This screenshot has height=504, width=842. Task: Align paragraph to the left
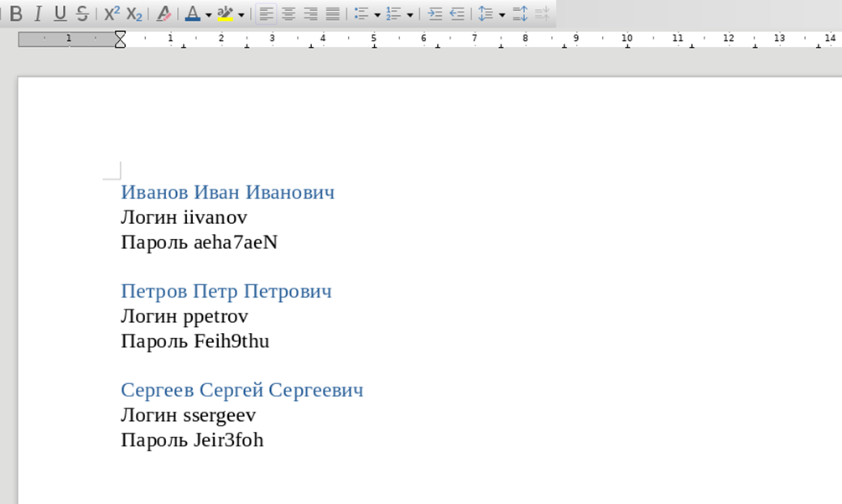point(266,14)
